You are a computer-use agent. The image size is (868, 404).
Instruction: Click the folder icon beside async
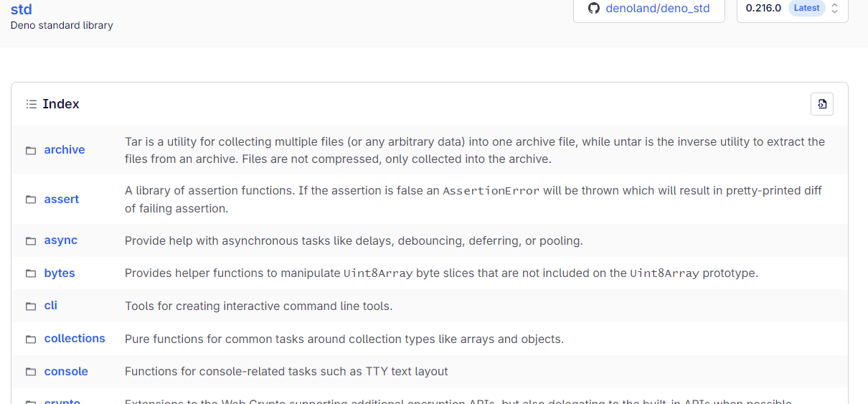[x=31, y=241]
